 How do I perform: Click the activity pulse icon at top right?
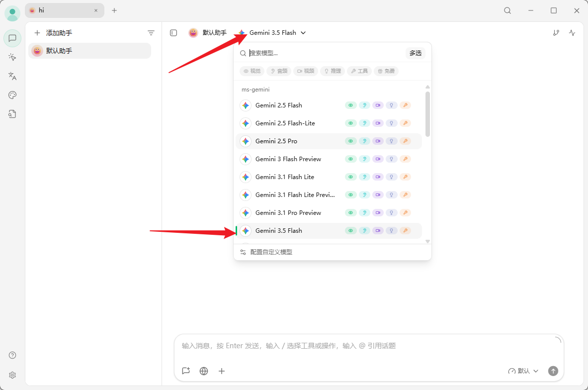point(572,33)
